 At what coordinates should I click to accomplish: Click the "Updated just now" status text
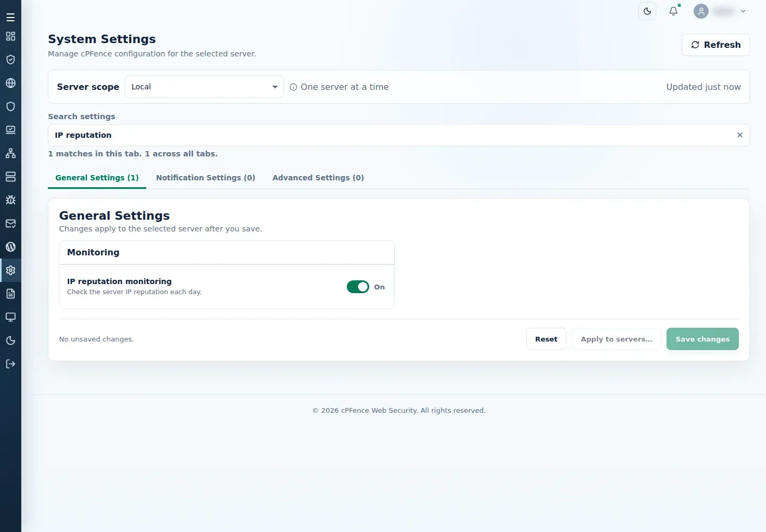pyautogui.click(x=703, y=87)
